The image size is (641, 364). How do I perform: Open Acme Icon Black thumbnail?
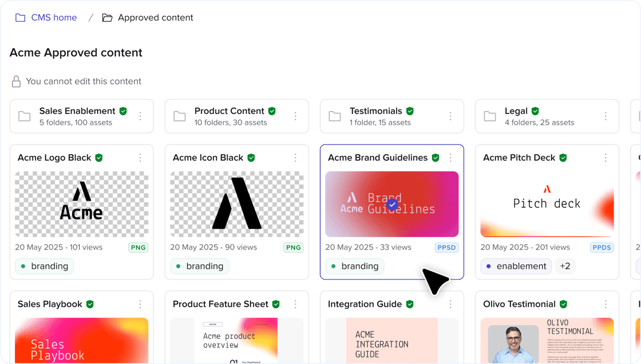coord(237,204)
